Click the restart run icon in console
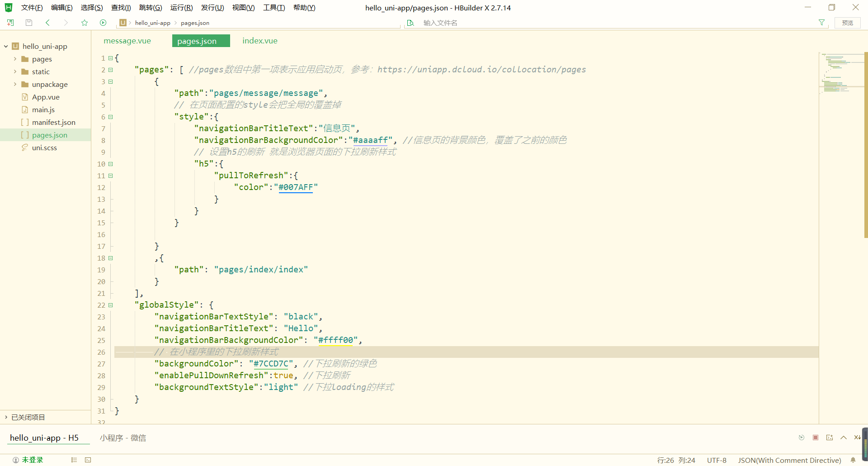The image size is (868, 466). 802,437
